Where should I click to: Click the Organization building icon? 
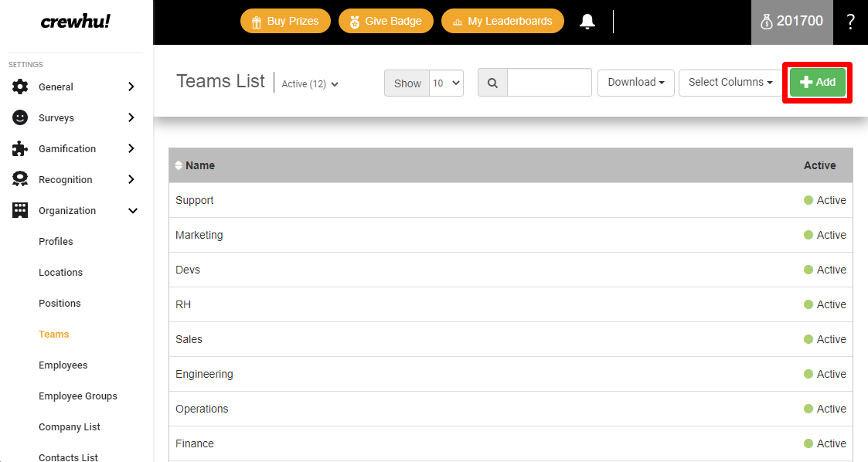[x=20, y=210]
